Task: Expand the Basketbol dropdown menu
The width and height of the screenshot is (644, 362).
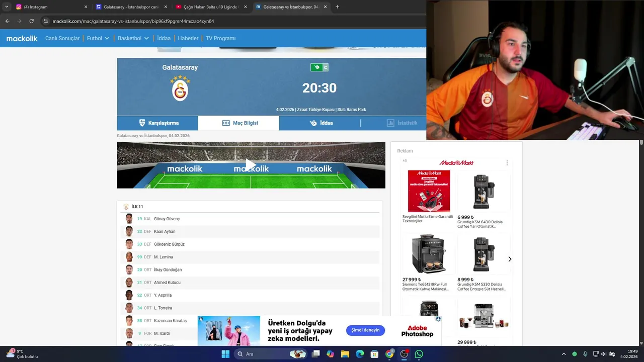Action: tap(133, 38)
